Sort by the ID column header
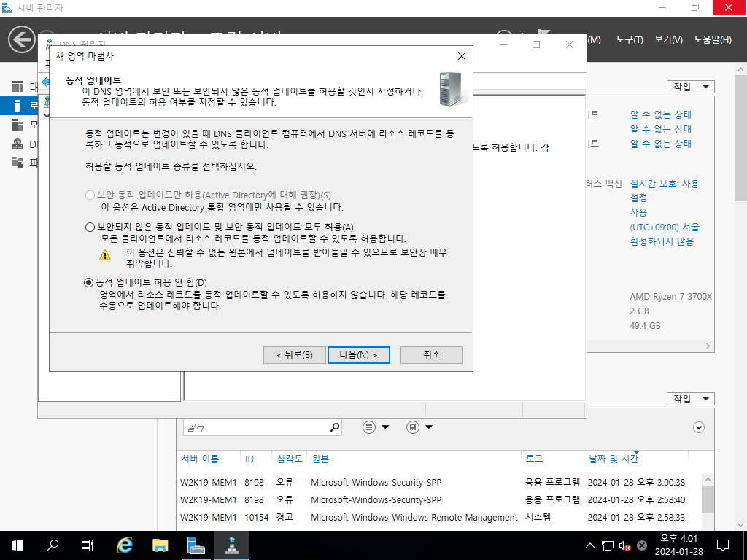 click(249, 459)
